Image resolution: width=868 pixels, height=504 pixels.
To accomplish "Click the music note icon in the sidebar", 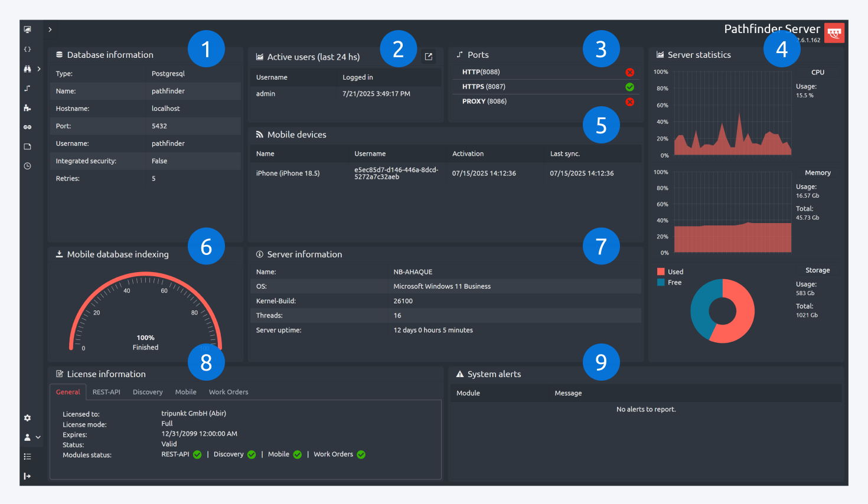I will 27,88.
